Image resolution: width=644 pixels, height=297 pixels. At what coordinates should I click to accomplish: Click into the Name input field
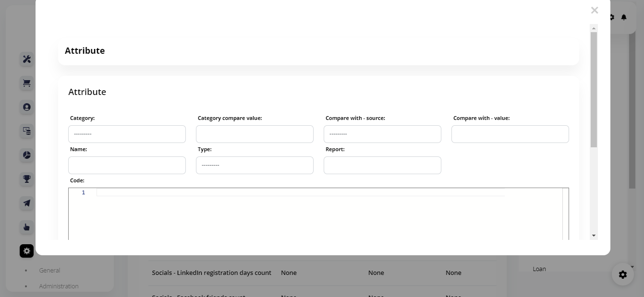pyautogui.click(x=127, y=165)
